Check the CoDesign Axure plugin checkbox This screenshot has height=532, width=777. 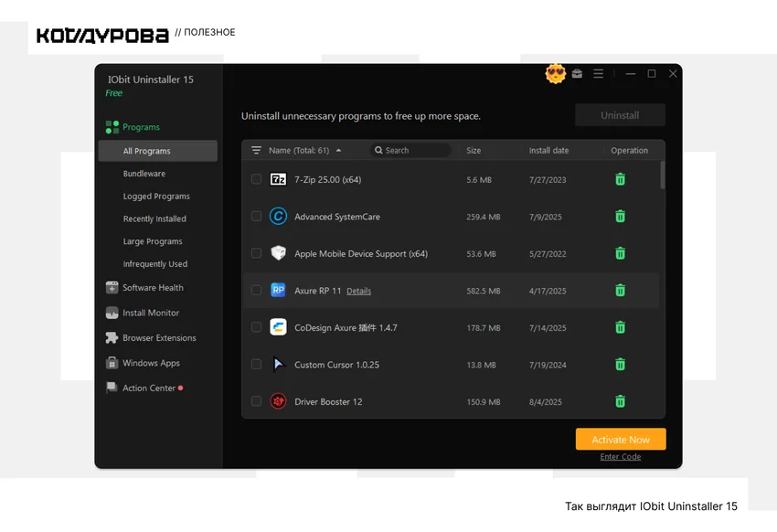pyautogui.click(x=256, y=327)
